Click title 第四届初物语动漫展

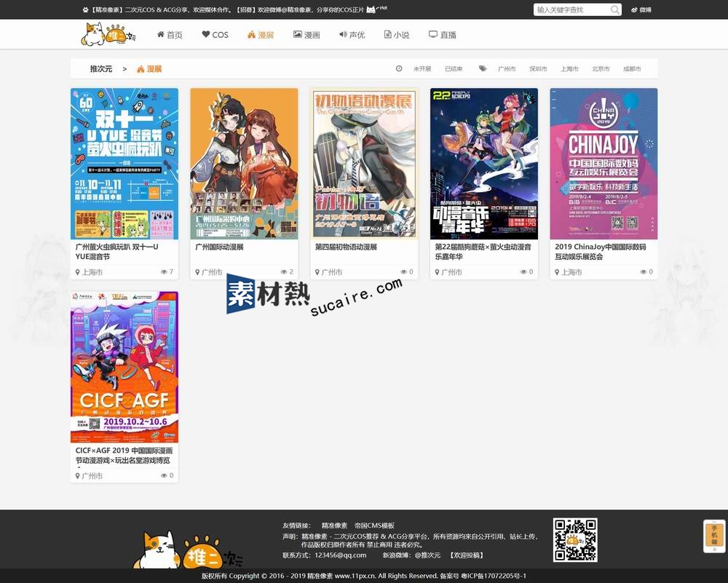pyautogui.click(x=346, y=247)
